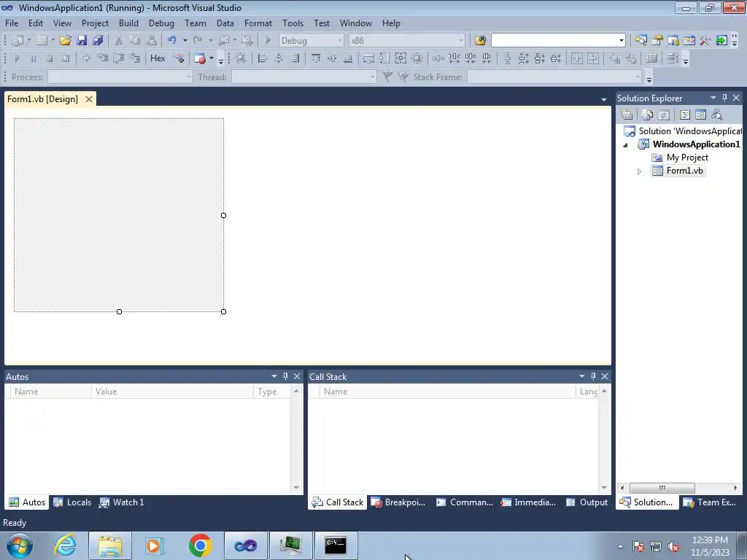
Task: Click View Code icon in Solution Explorer
Action: 684,114
